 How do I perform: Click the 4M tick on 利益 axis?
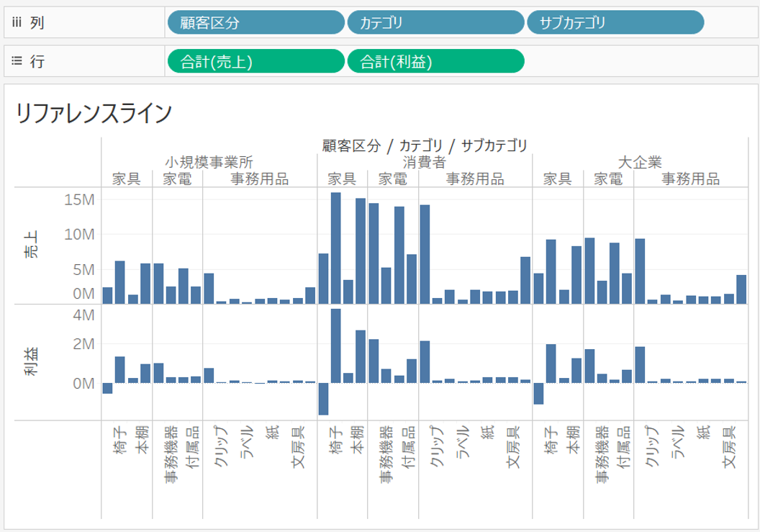83,315
